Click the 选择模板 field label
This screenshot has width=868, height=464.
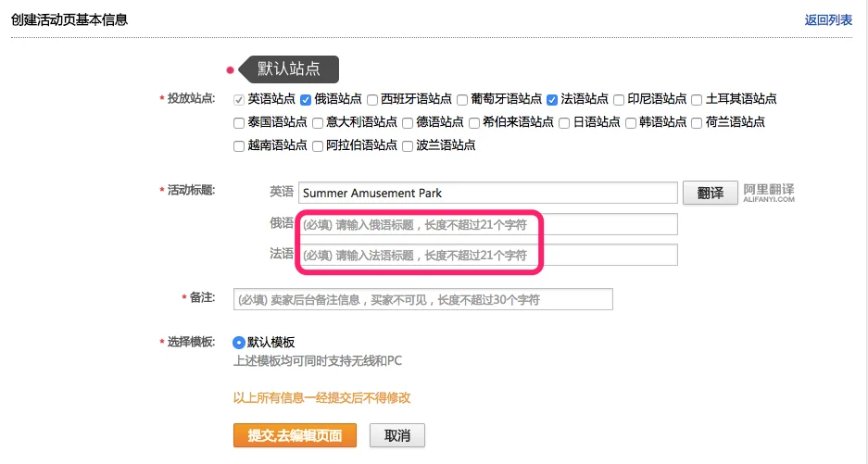tap(191, 342)
